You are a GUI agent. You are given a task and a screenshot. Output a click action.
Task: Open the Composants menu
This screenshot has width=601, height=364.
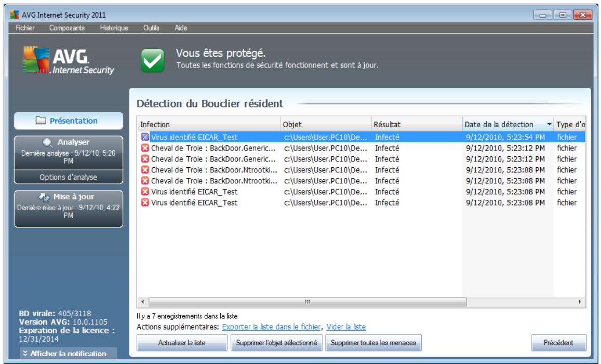(x=66, y=28)
